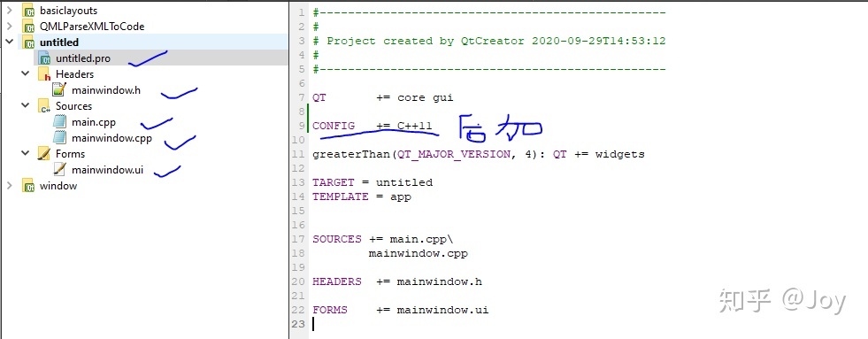The width and height of the screenshot is (868, 339).
Task: Expand the basiclayouts project
Action: pos(10,10)
